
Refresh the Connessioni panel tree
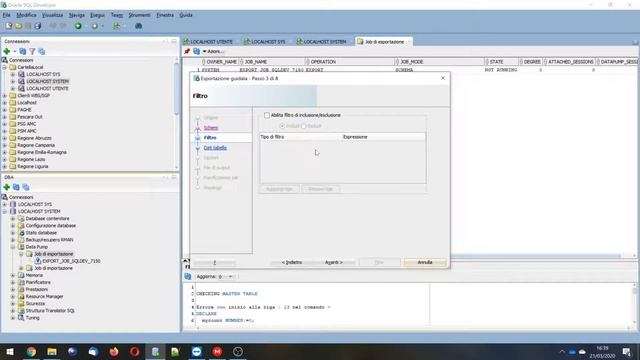pyautogui.click(x=23, y=51)
